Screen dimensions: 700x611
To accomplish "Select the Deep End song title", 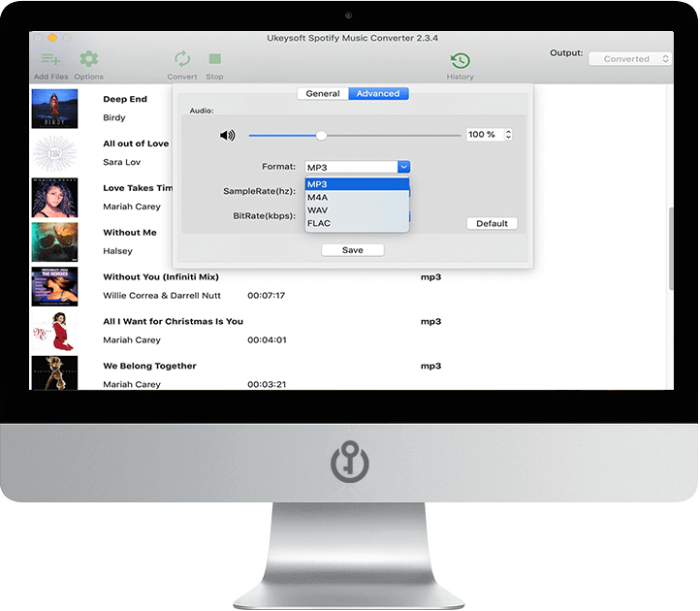I will (x=125, y=99).
